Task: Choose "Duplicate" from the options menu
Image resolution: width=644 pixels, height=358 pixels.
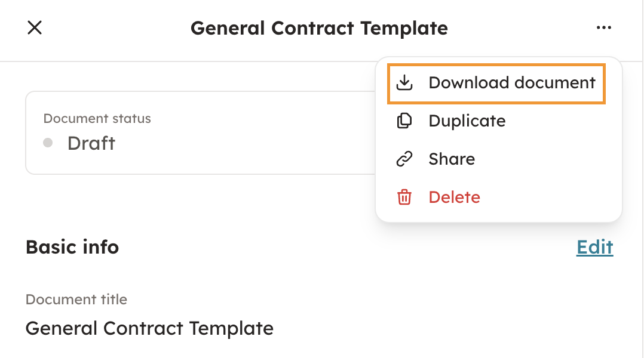Action: 467,121
